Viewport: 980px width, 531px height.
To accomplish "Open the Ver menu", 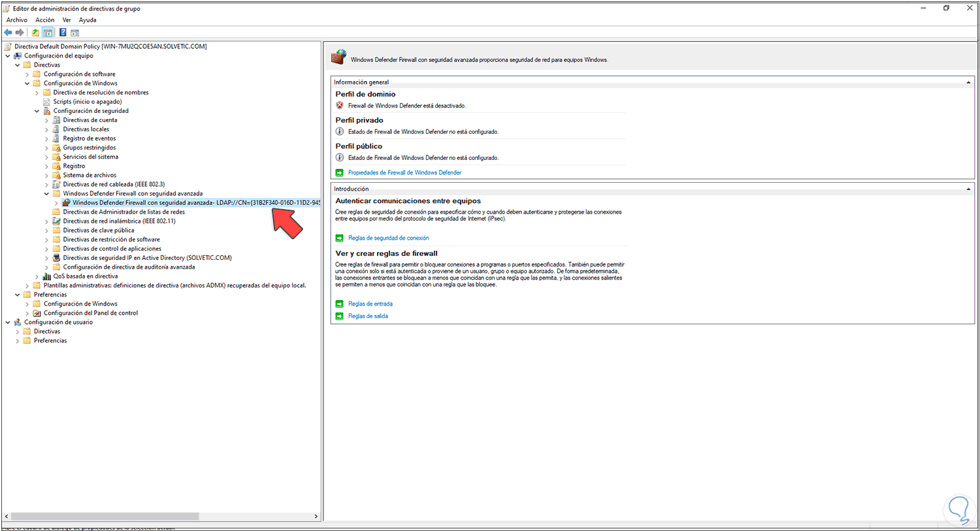I will 67,20.
